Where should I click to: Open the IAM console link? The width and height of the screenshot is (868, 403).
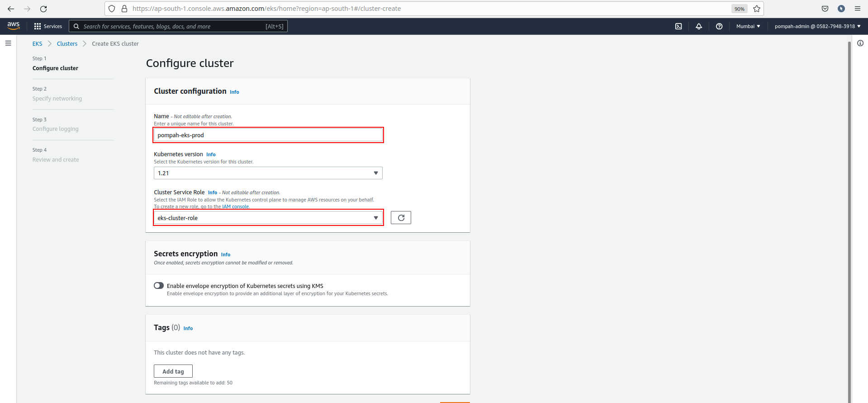coord(235,207)
